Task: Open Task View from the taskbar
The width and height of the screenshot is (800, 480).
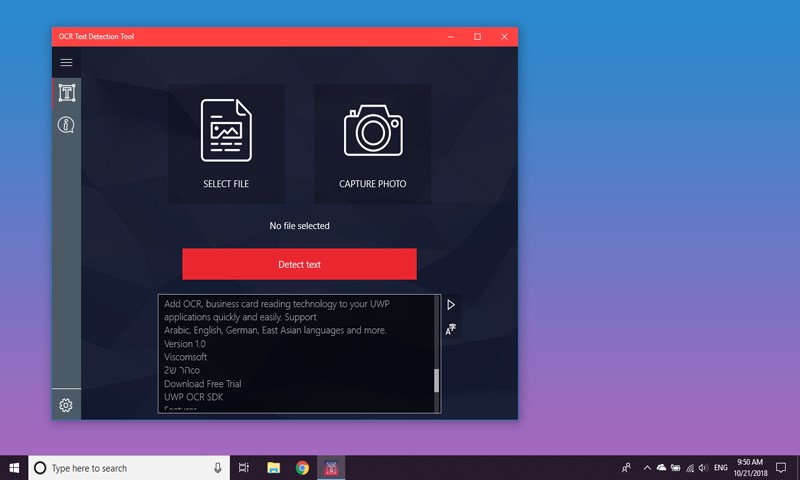Action: click(x=244, y=468)
